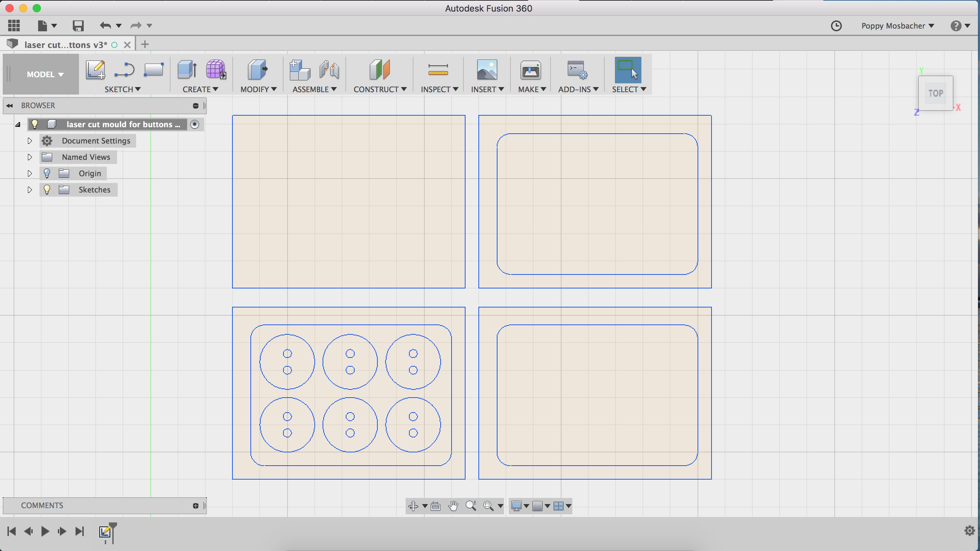This screenshot has height=551, width=980.
Task: Select the Measure tool under Inspect
Action: [438, 70]
